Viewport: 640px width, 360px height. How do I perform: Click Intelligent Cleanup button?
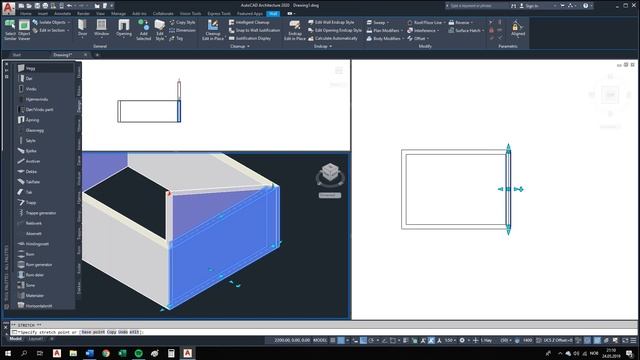249,22
